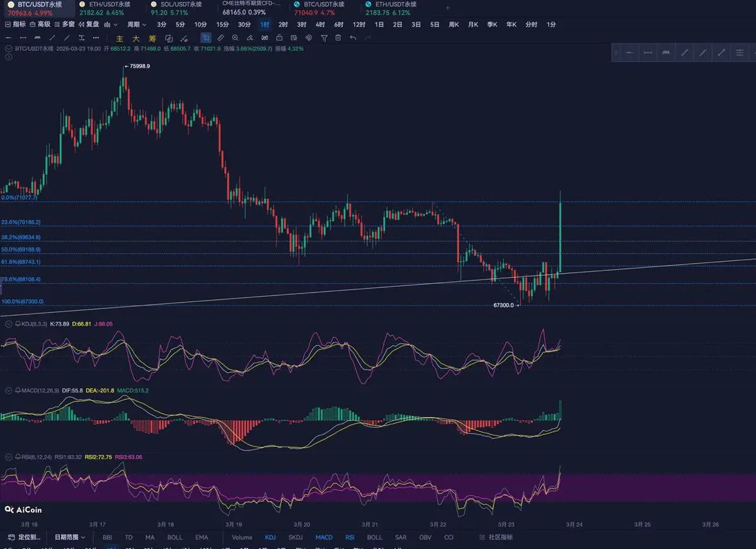The height and width of the screenshot is (549, 756).
Task: Open the 多窗 multi-window menu
Action: (65, 25)
